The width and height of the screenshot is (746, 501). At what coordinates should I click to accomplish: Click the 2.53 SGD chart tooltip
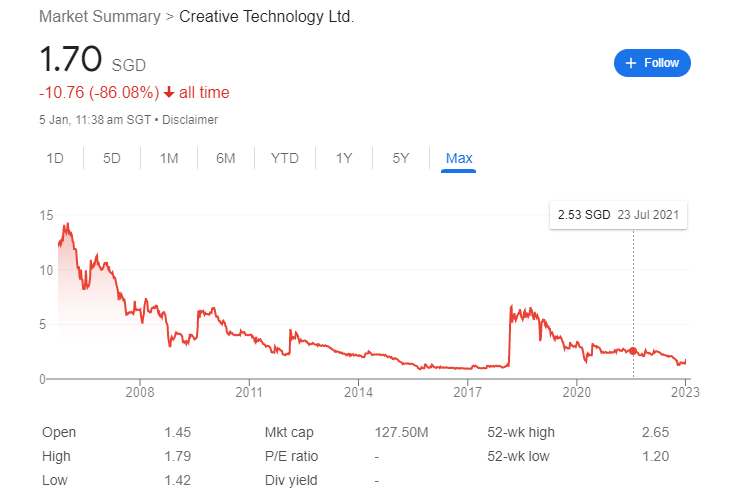coord(619,216)
